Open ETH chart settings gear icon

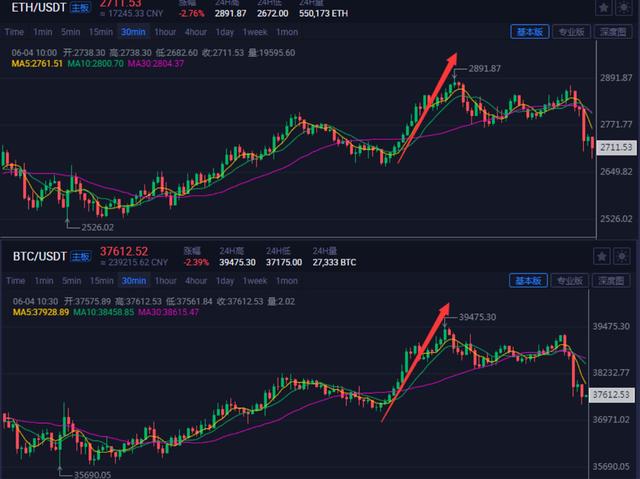626,7
